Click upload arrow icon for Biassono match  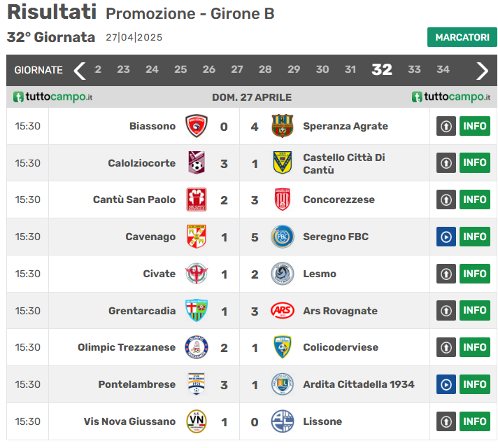click(x=446, y=127)
